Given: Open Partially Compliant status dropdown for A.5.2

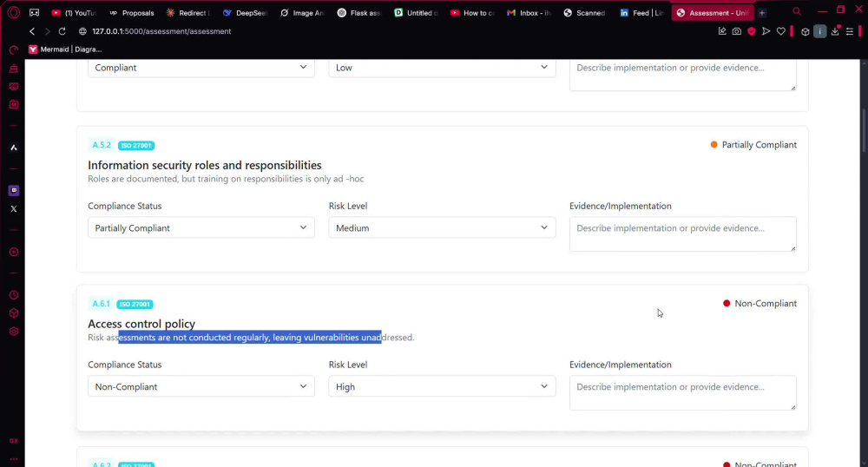Looking at the screenshot, I should coord(201,228).
